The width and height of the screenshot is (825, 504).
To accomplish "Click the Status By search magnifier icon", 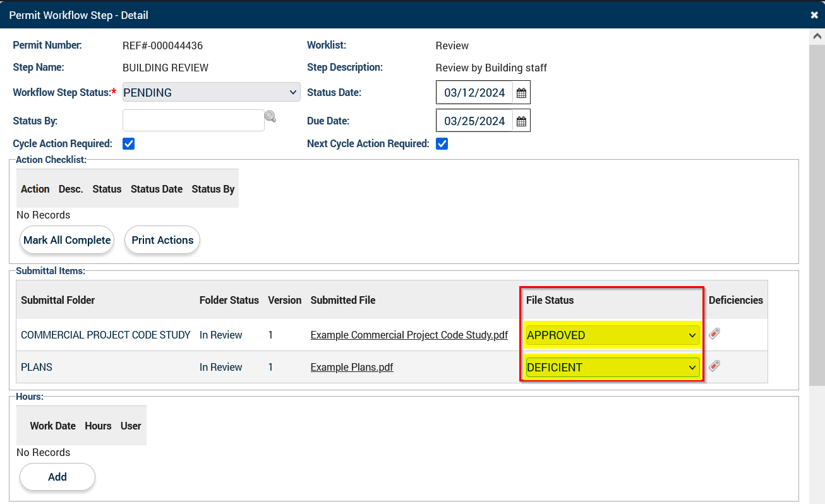I will click(270, 116).
